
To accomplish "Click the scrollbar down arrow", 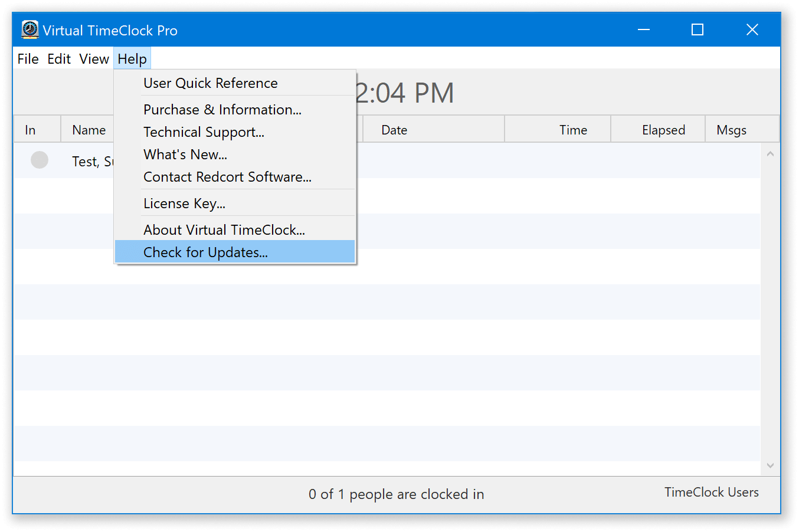I will coord(770,465).
